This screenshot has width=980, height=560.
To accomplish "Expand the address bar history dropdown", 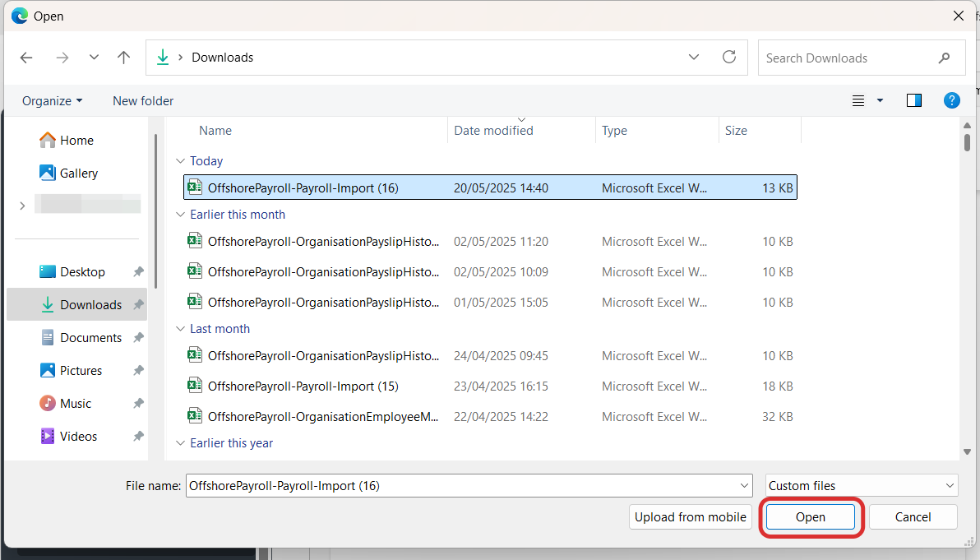I will tap(694, 57).
